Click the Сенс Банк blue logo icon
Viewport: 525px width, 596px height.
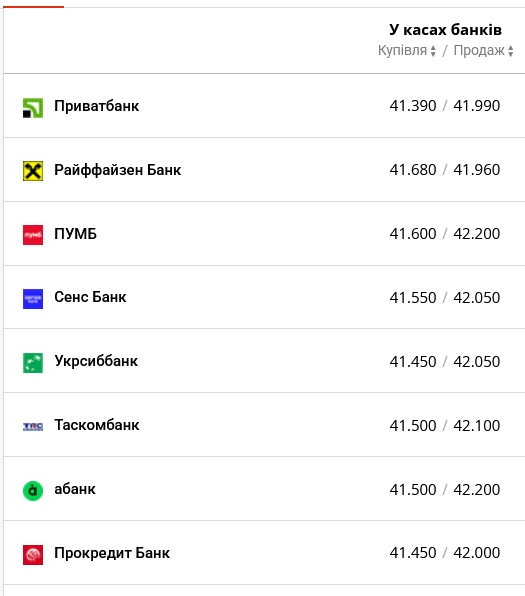(x=33, y=299)
